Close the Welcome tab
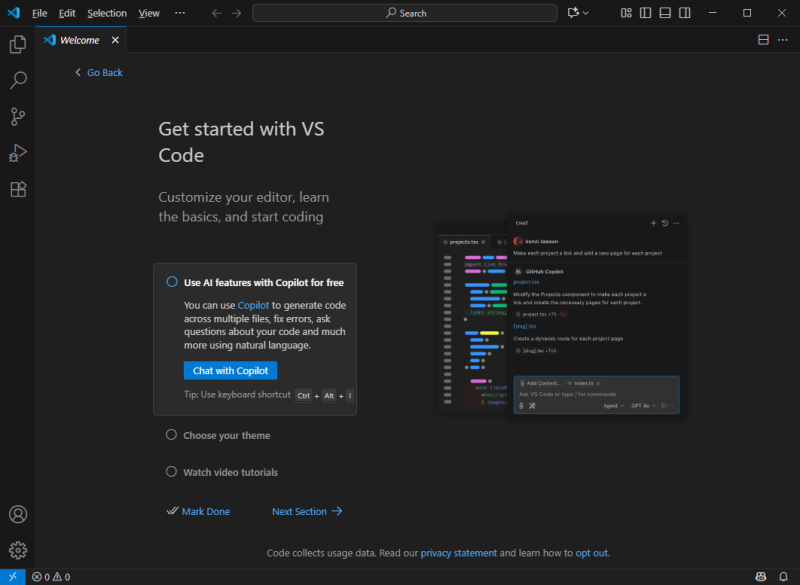800x585 pixels. click(x=115, y=40)
